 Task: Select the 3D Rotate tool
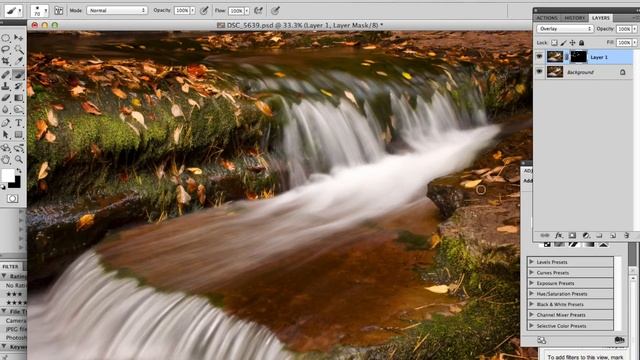[x=6, y=148]
